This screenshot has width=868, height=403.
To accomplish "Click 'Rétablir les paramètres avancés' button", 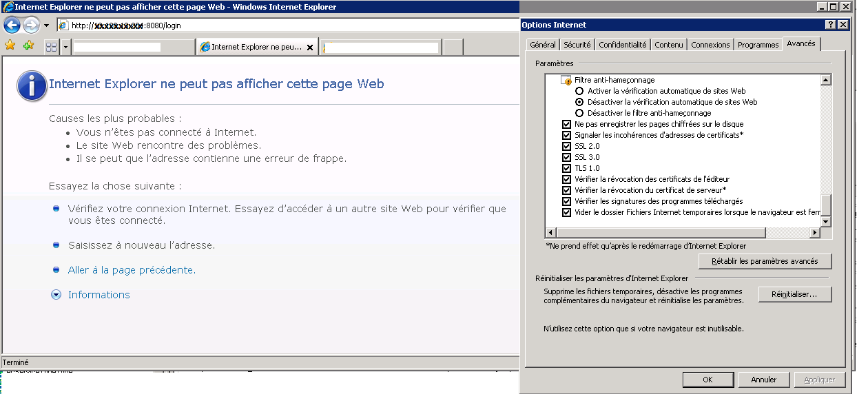I will click(x=765, y=262).
